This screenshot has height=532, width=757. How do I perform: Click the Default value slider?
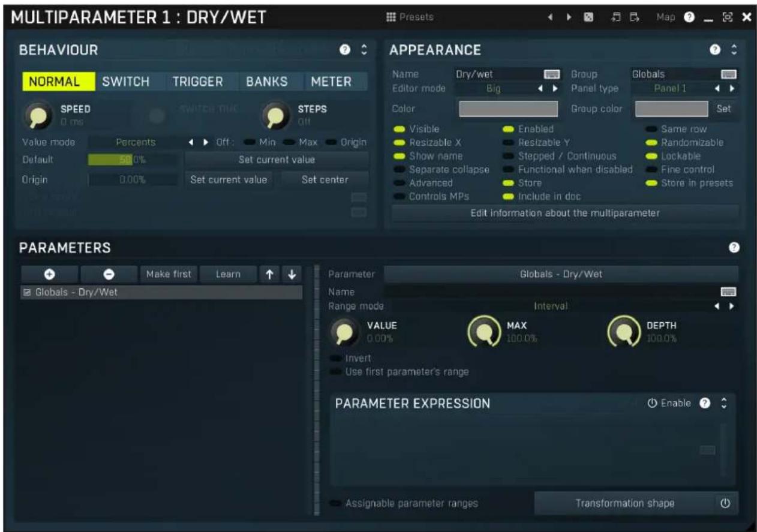pyautogui.click(x=133, y=160)
